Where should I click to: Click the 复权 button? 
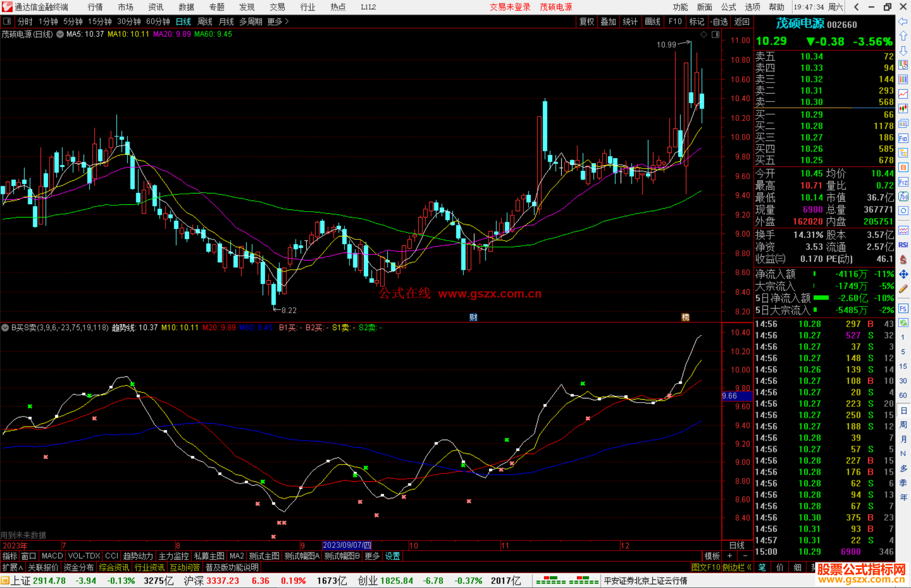(587, 21)
